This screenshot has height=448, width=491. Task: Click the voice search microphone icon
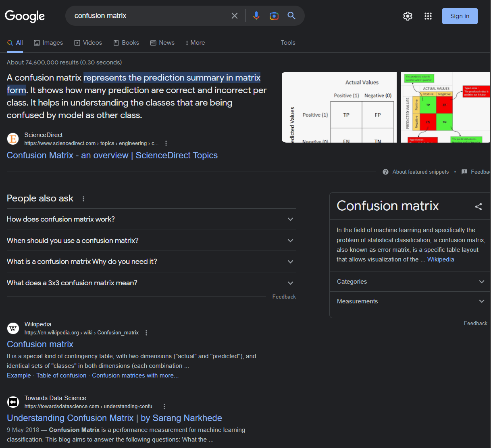coord(256,16)
